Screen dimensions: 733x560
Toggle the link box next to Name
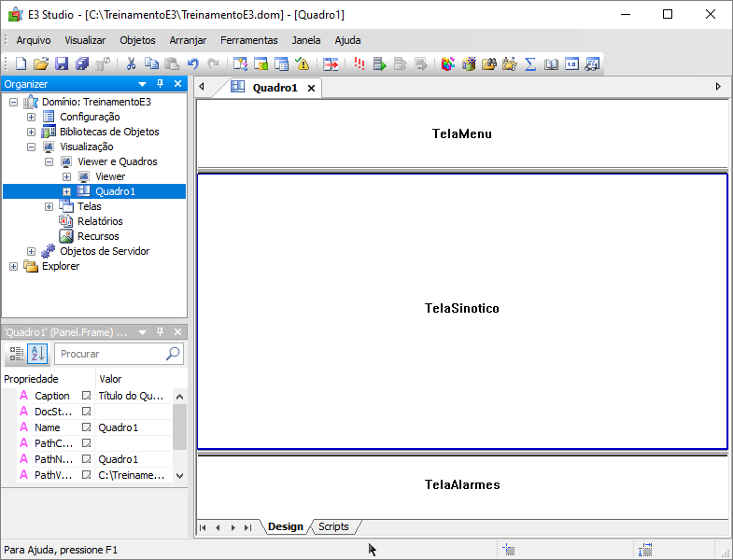point(87,427)
